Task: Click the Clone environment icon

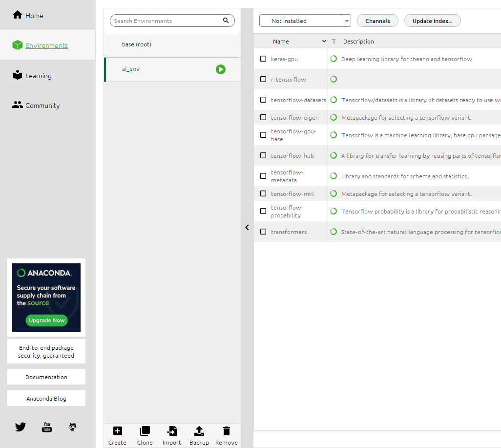Action: tap(145, 431)
